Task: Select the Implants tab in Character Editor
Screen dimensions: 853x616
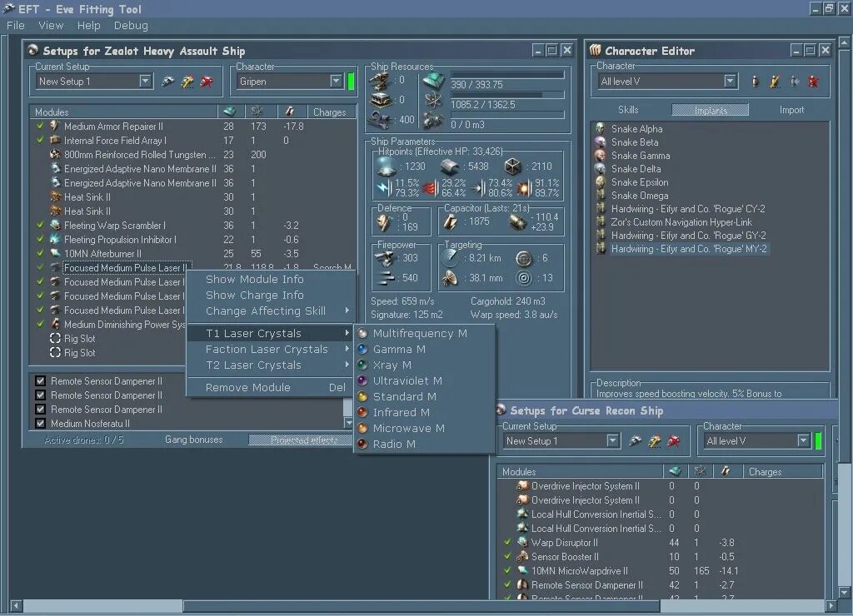Action: coord(711,110)
